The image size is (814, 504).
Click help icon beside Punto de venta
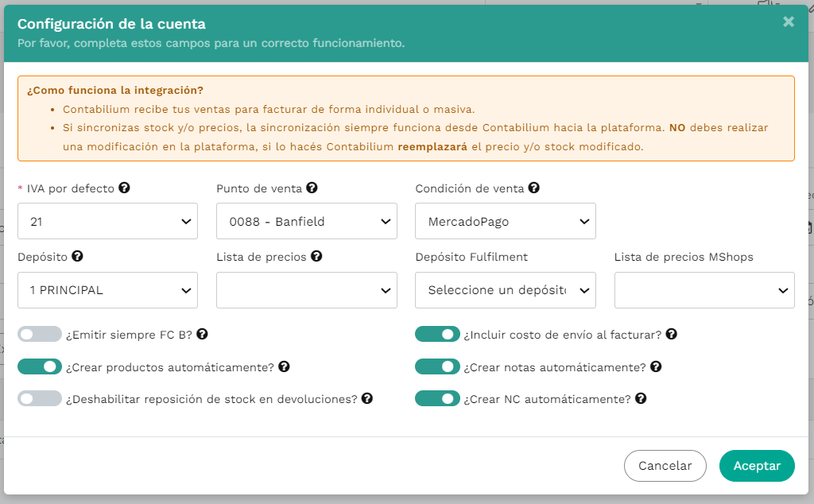click(x=312, y=188)
